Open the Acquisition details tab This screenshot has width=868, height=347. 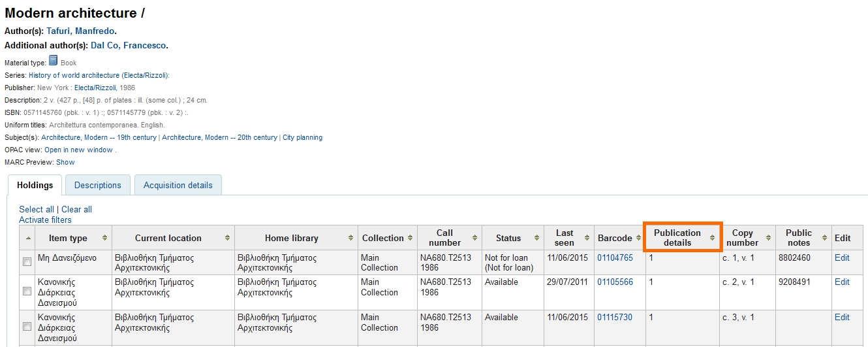point(178,185)
